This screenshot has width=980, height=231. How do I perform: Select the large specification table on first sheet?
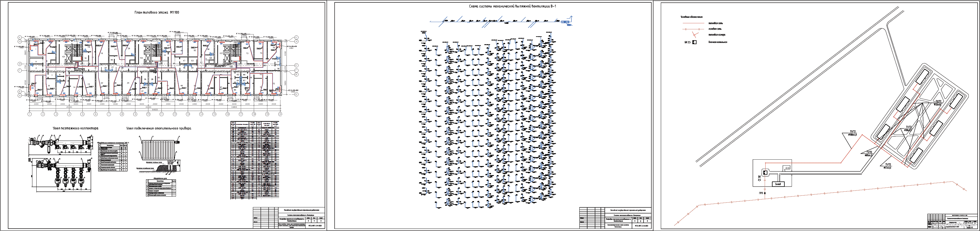tap(254, 160)
